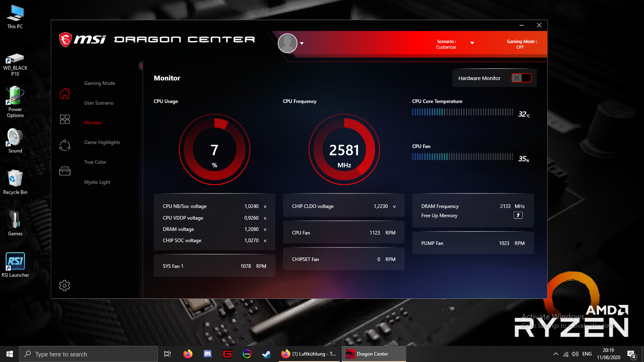
Task: Click CHIP CLDO voltage value 1,2230
Action: click(x=381, y=206)
